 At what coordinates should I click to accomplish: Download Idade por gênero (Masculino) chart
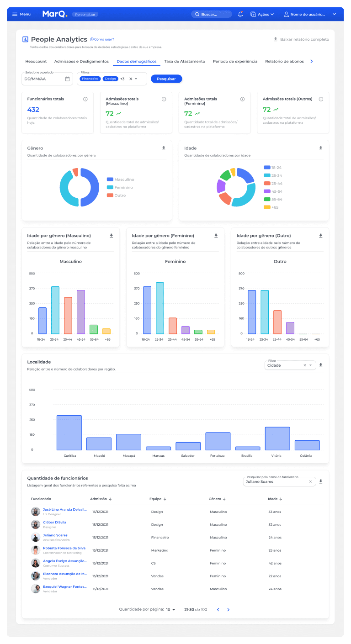tap(111, 236)
